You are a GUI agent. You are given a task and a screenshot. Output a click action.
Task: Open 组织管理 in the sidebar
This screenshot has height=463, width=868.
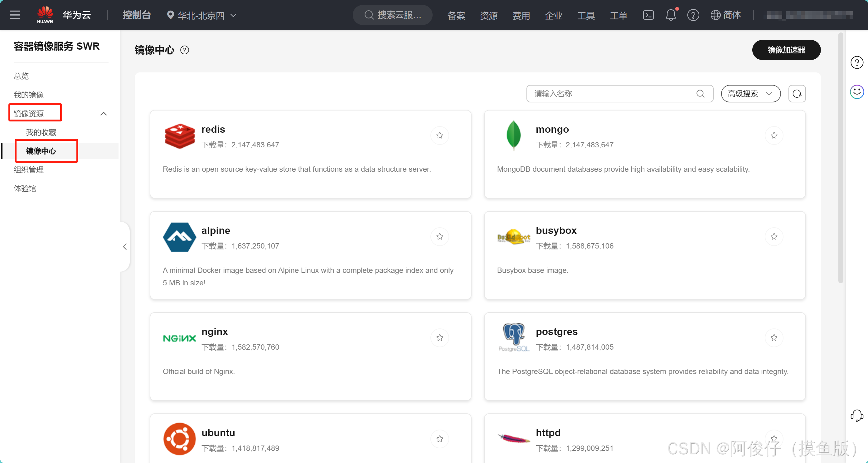coord(29,170)
